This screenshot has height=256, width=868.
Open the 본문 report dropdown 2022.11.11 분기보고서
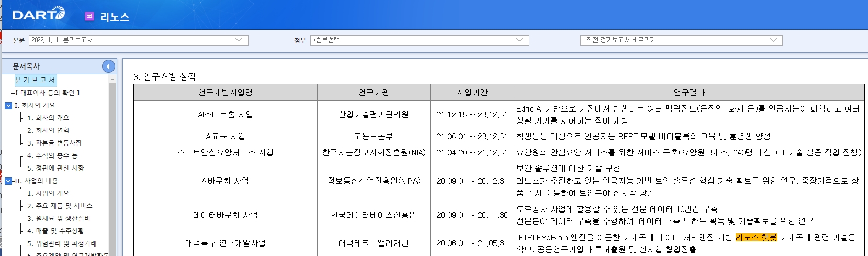coord(138,40)
